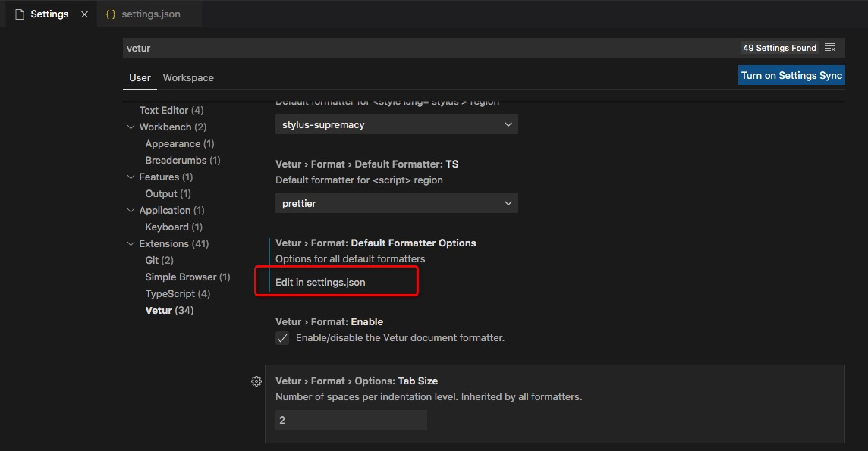Collapse the Features tree section
This screenshot has height=451, width=868.
coord(131,177)
